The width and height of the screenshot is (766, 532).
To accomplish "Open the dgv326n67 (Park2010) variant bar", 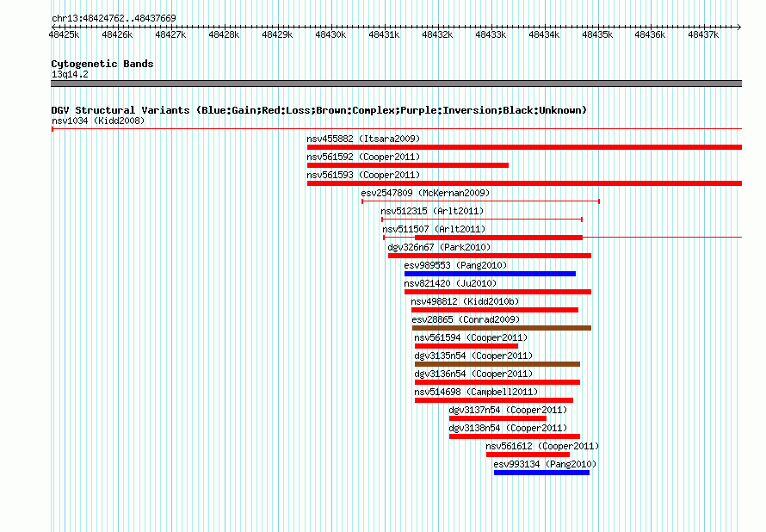I will coord(490,256).
